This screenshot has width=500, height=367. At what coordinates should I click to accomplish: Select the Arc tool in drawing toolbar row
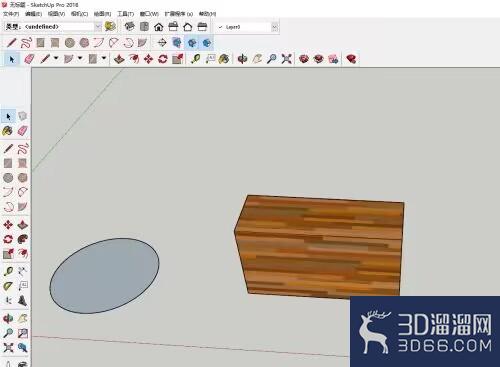[x=99, y=43]
